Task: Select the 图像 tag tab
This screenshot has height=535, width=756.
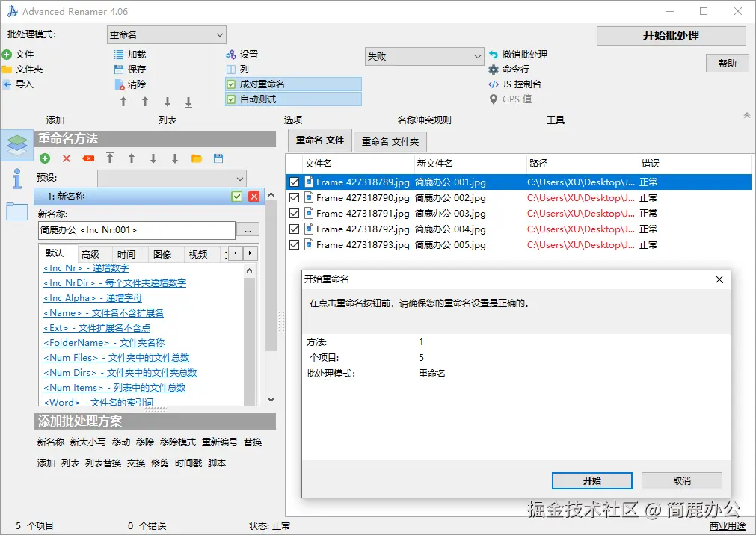Action: [162, 254]
